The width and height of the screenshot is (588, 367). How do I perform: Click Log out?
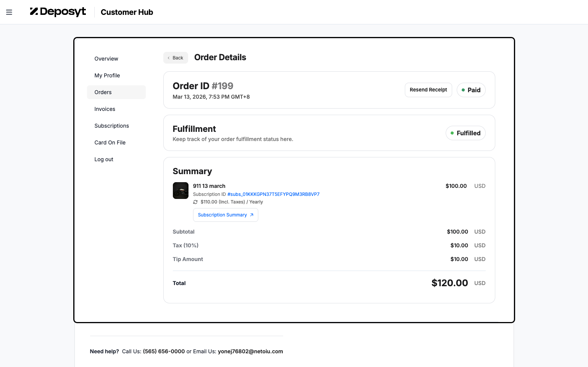tap(116, 159)
